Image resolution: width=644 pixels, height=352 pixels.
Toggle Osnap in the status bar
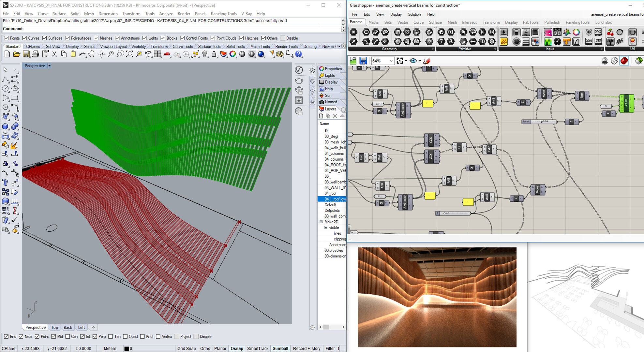pos(237,348)
